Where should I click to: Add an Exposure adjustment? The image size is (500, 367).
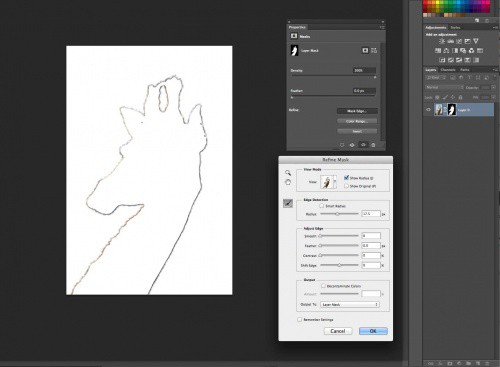click(x=467, y=41)
